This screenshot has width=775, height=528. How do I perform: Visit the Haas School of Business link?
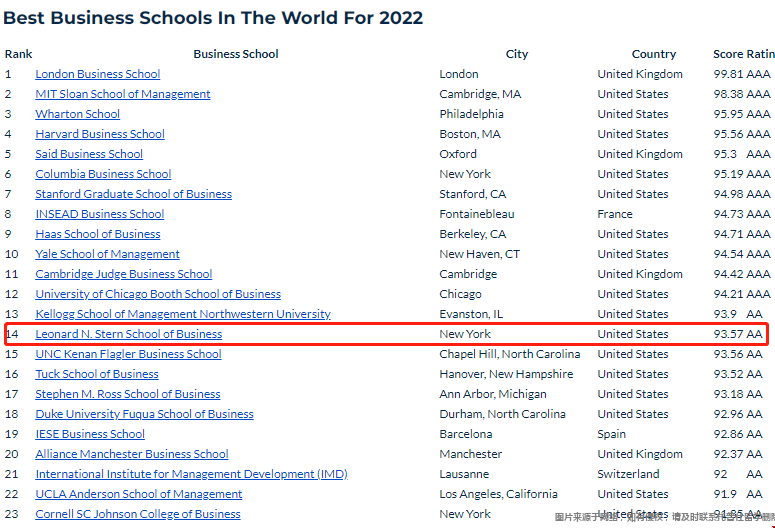coord(98,234)
